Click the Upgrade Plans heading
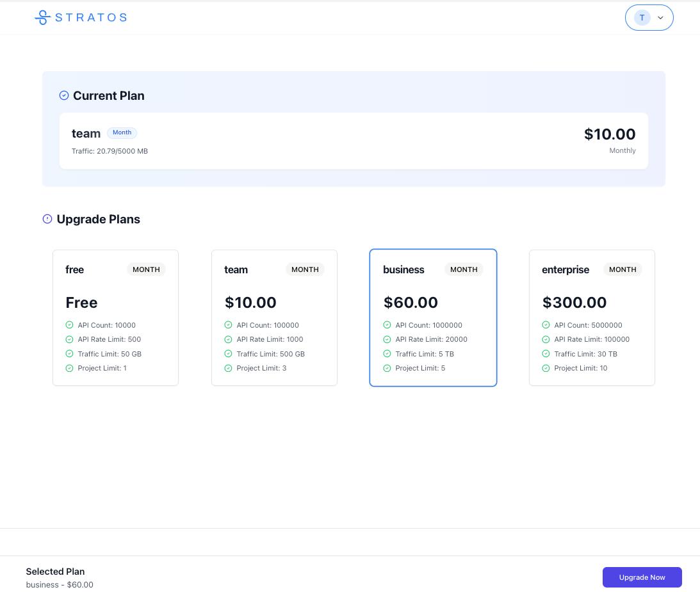700x592 pixels. 98,219
